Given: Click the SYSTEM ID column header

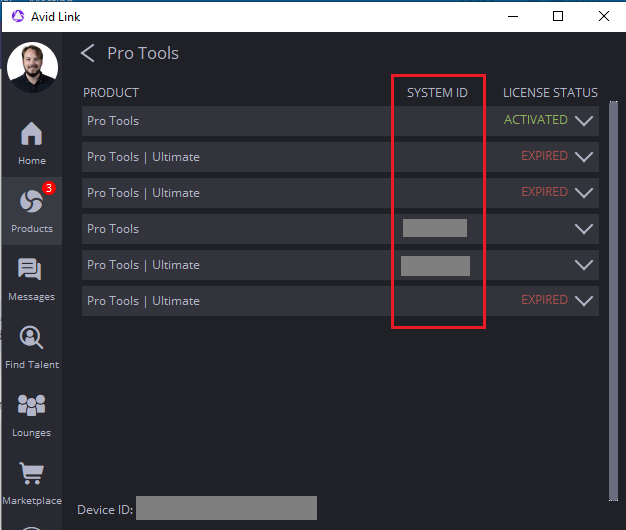Looking at the screenshot, I should click(437, 93).
